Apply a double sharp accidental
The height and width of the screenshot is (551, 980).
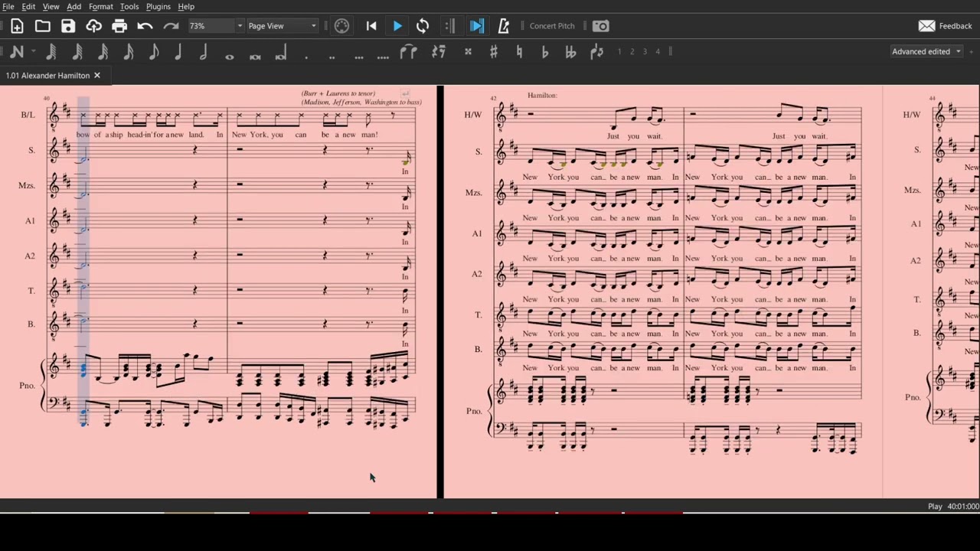pos(468,52)
